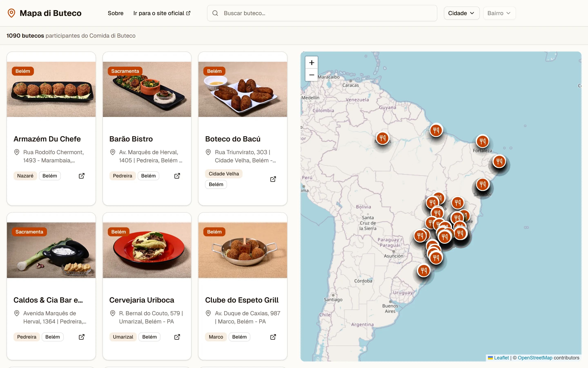The image size is (588, 368).
Task: Click the westernmost marker in the Amazon region
Action: 382,138
